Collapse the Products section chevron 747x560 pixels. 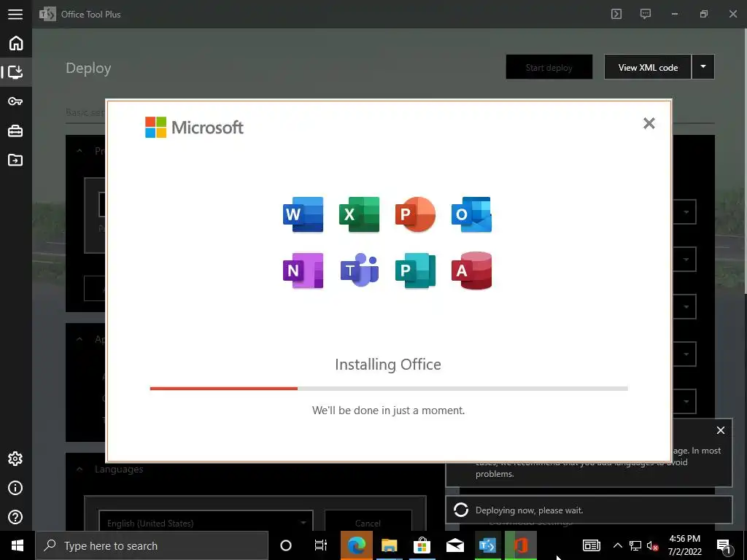80,150
